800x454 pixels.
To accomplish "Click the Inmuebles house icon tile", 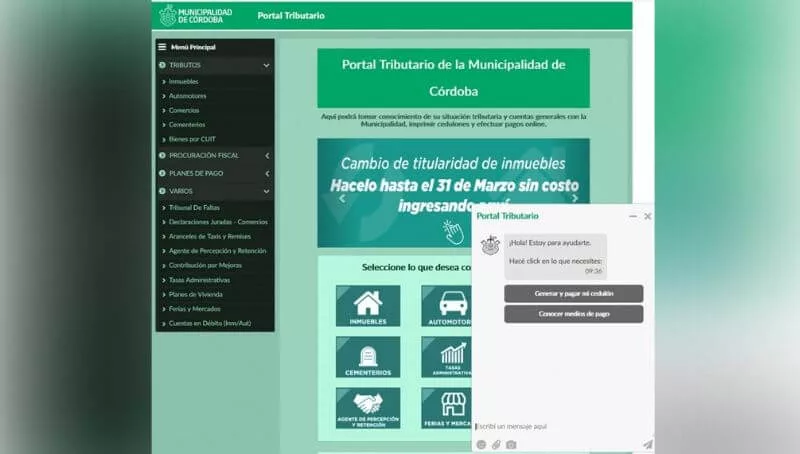I will coord(367,305).
